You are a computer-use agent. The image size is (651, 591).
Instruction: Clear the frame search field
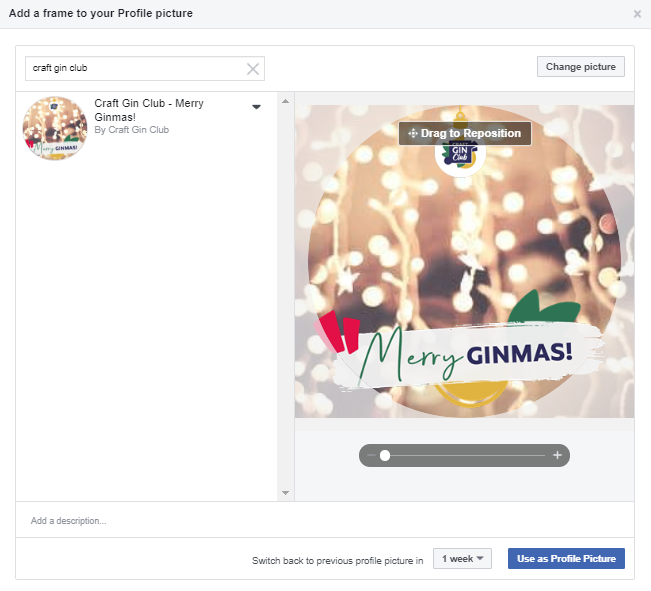coord(253,69)
